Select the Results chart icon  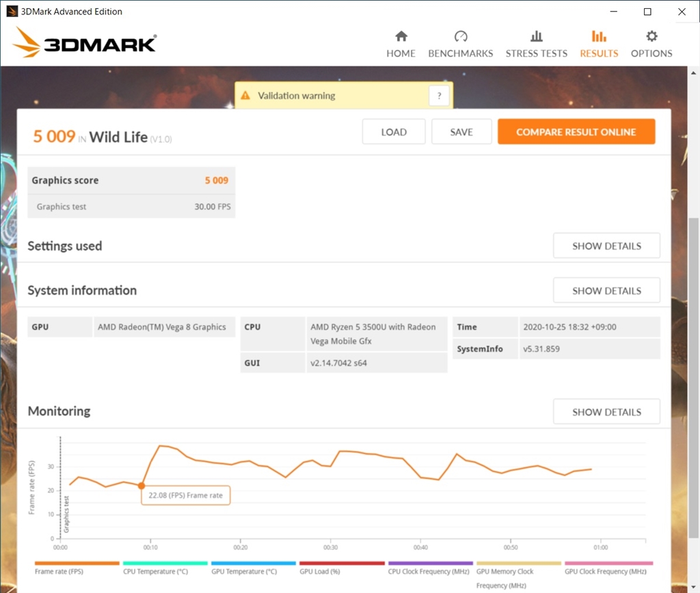[599, 36]
